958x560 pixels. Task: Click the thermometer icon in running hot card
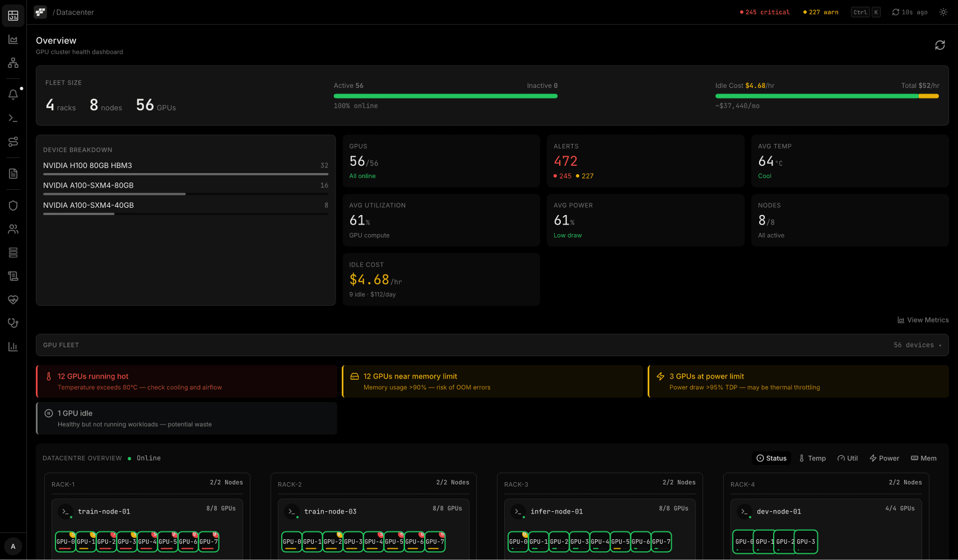point(49,376)
